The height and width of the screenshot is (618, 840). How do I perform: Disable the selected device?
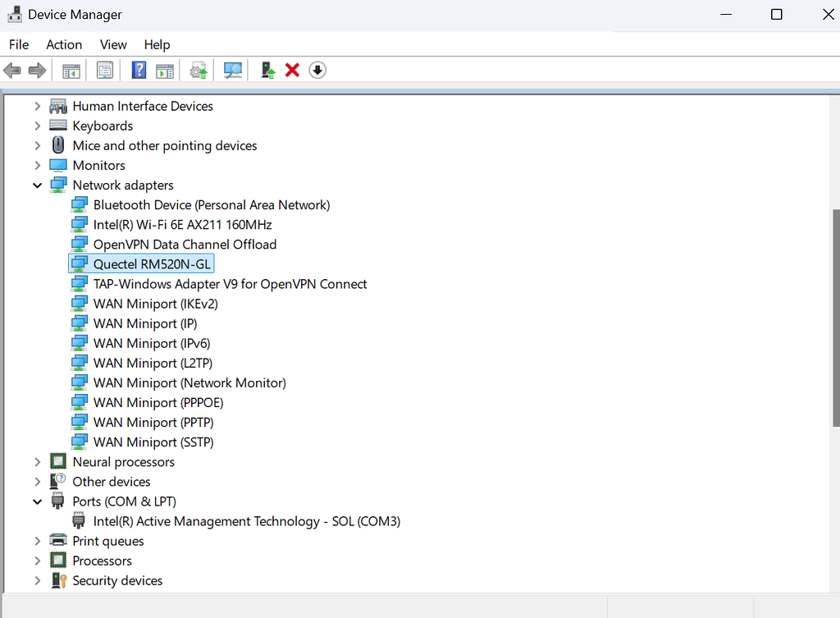coord(317,70)
